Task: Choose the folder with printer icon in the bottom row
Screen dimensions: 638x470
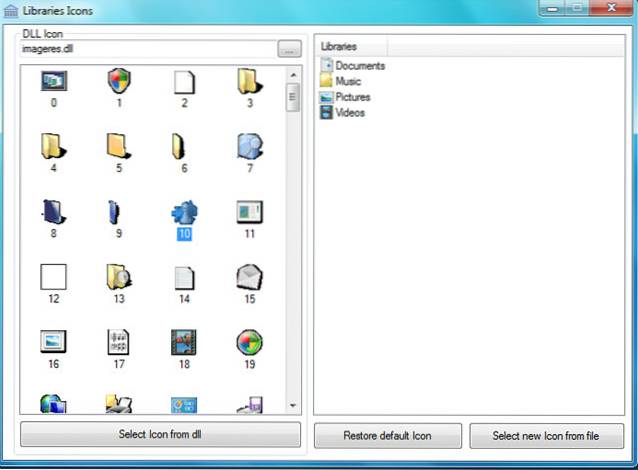Action: coord(119,404)
